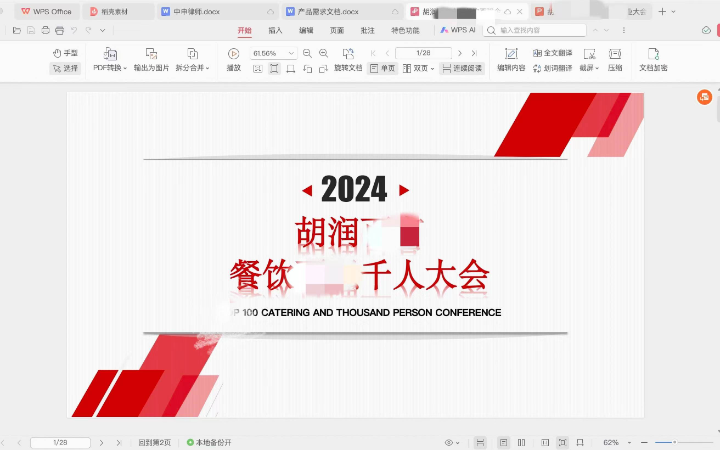Open the 拆分合并 split-merge tool
The height and width of the screenshot is (450, 720).
click(192, 53)
